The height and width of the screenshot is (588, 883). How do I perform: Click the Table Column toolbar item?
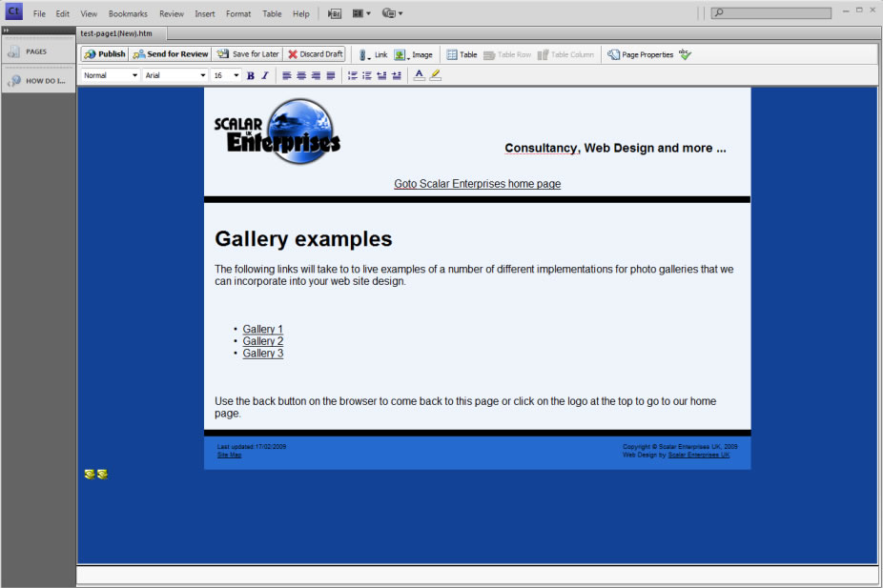[566, 54]
